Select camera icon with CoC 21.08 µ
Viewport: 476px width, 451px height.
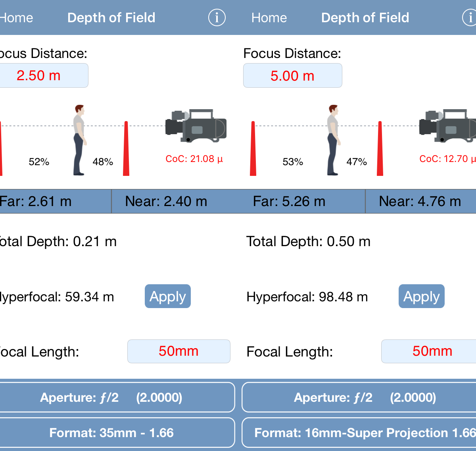click(x=196, y=125)
